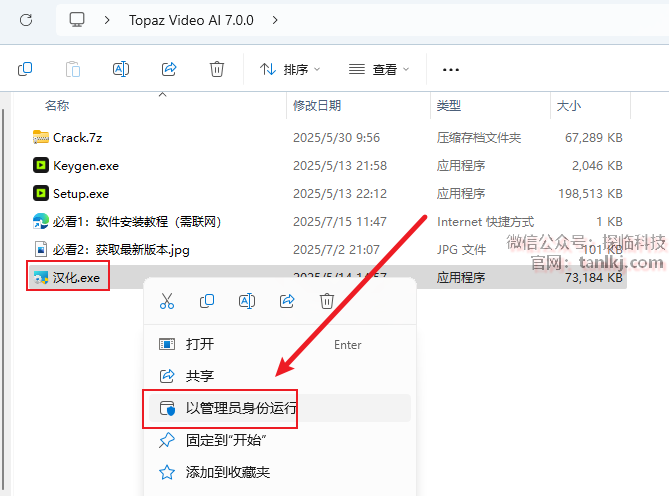
Task: Click the This PC monitor icon
Action: tap(78, 19)
